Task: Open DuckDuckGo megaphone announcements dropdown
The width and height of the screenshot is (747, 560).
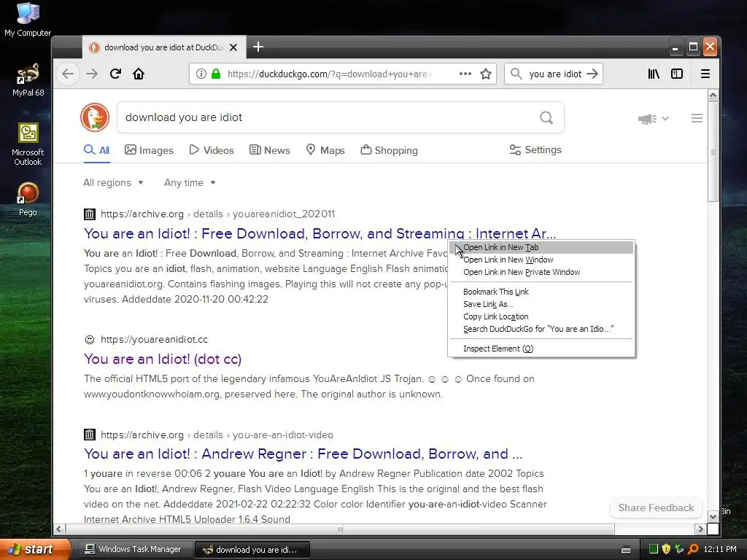Action: coord(653,119)
